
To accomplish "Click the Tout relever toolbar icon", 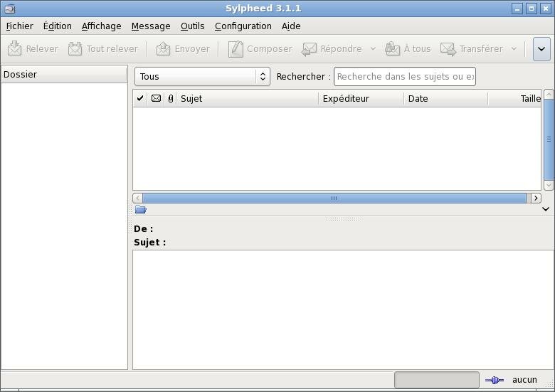I will pos(75,48).
